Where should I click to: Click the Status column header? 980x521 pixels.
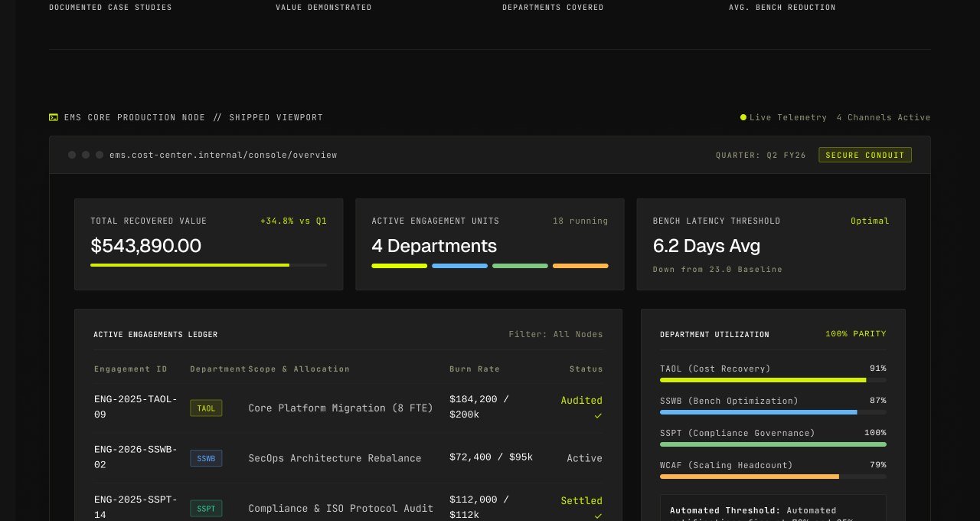point(586,369)
